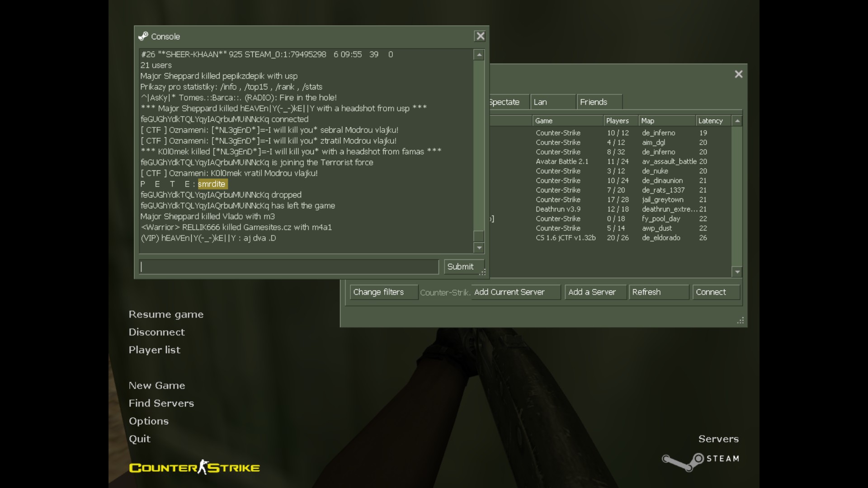Close the Console window
The height and width of the screenshot is (488, 868).
(x=480, y=36)
